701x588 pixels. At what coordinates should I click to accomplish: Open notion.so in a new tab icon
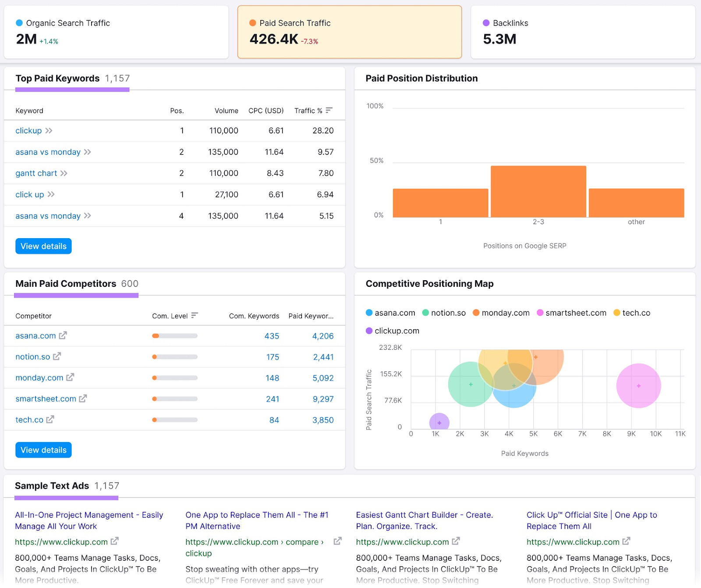pos(58,356)
